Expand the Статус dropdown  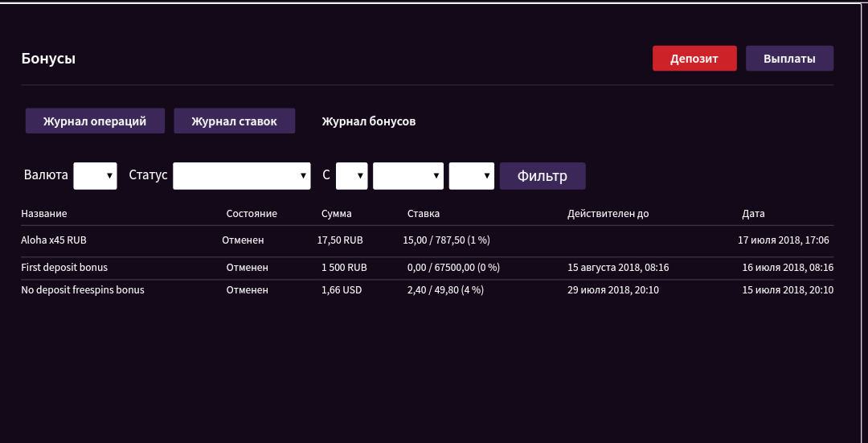pyautogui.click(x=241, y=175)
